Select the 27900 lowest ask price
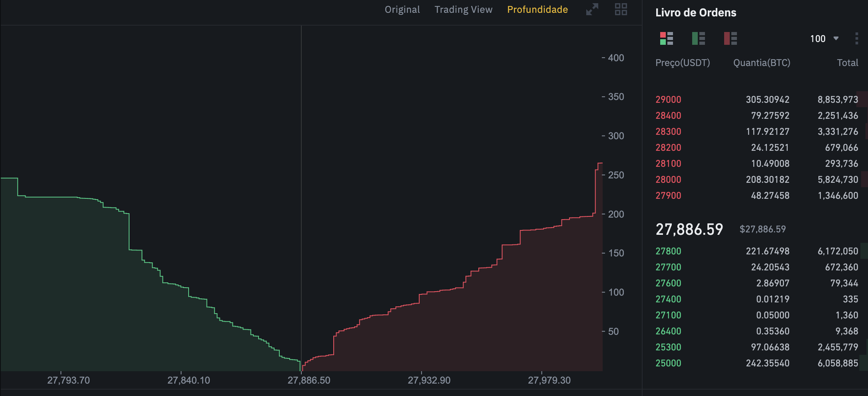This screenshot has width=868, height=396. (668, 196)
